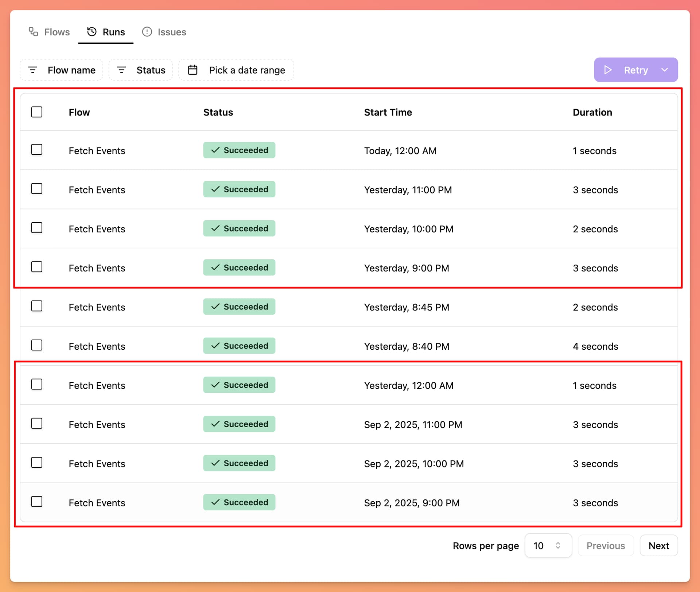The width and height of the screenshot is (700, 592).
Task: Tick the Sep 2, 9:00 PM run checkbox
Action: [37, 502]
